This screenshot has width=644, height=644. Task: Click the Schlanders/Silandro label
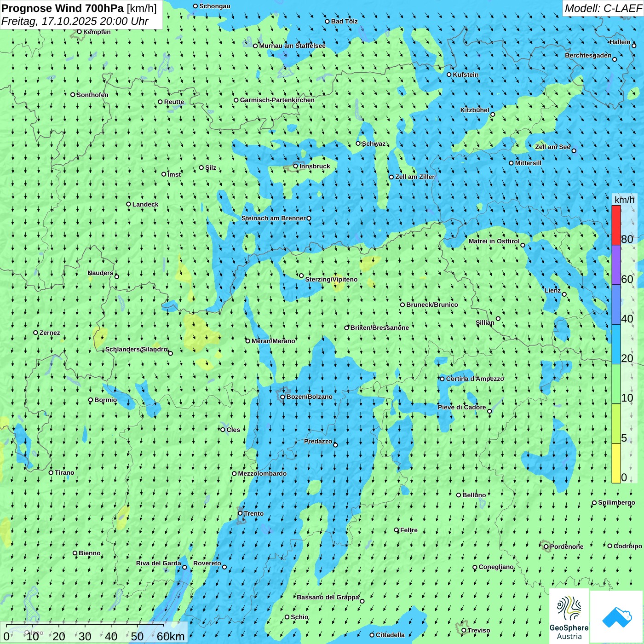pos(137,349)
